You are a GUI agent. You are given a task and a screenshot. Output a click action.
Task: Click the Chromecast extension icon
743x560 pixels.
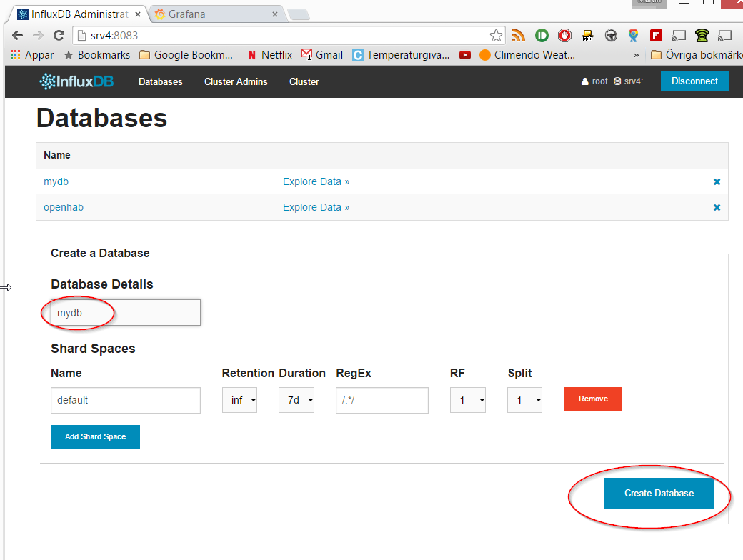pyautogui.click(x=680, y=34)
